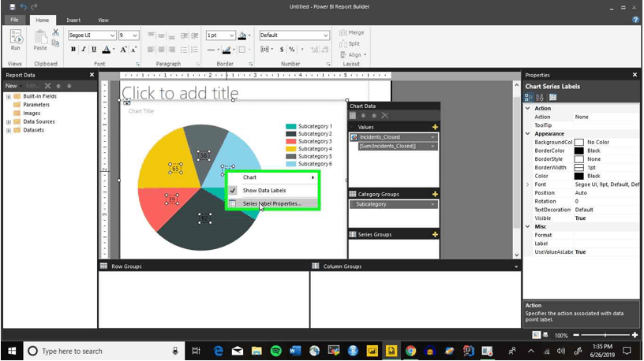Click the percent format icon
The image size is (644, 361).
[291, 50]
